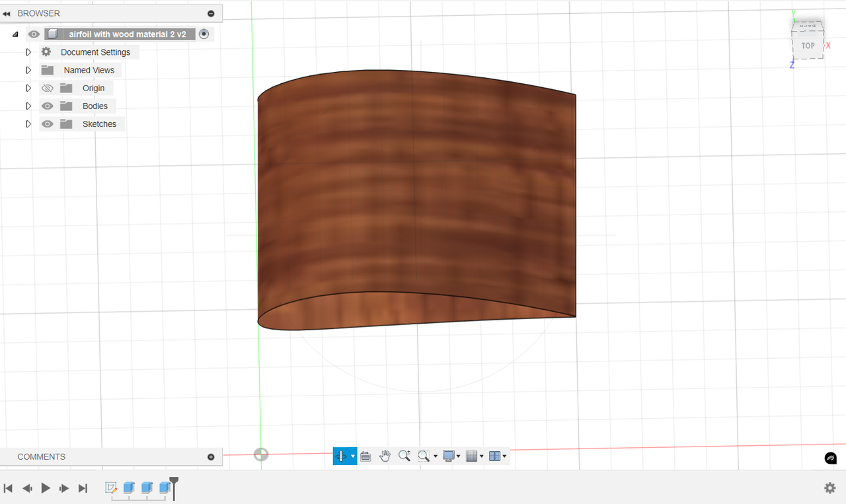Select the Orbit navigation tool

(x=341, y=456)
